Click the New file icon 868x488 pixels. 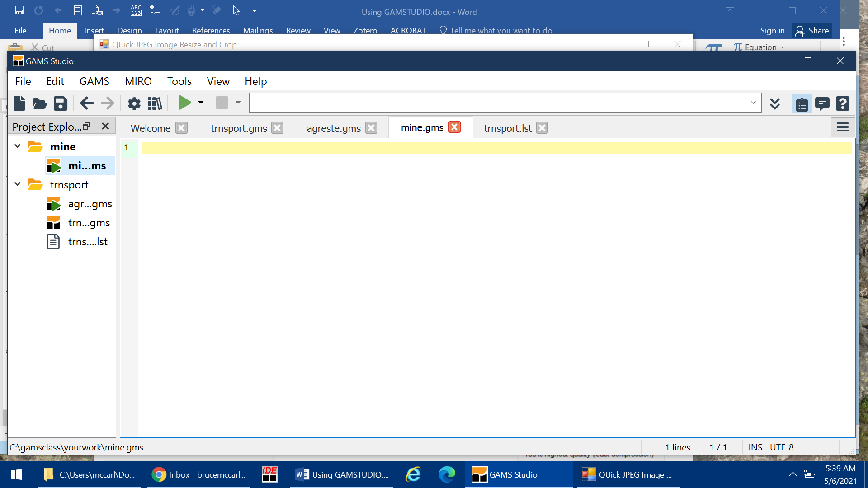19,103
